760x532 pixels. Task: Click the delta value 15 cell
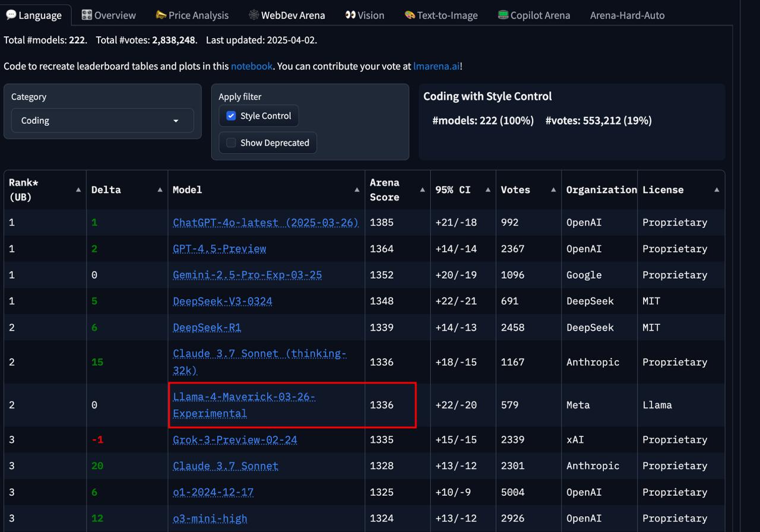tap(127, 362)
